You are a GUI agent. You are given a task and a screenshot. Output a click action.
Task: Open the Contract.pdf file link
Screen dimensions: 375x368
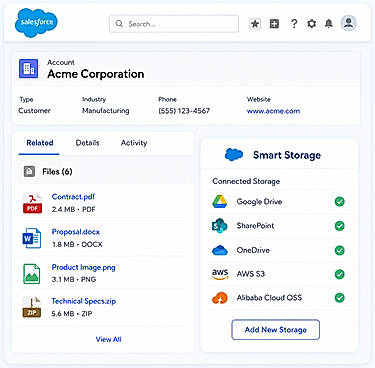click(73, 197)
